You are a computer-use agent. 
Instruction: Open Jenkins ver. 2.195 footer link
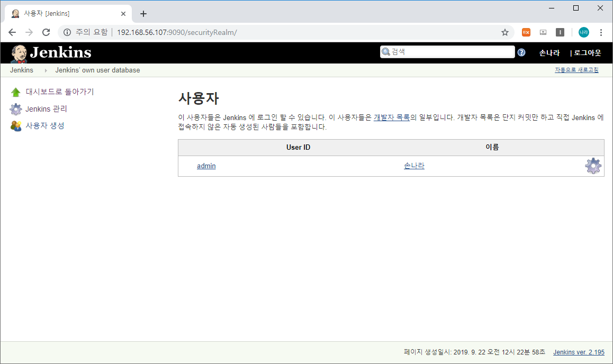579,352
